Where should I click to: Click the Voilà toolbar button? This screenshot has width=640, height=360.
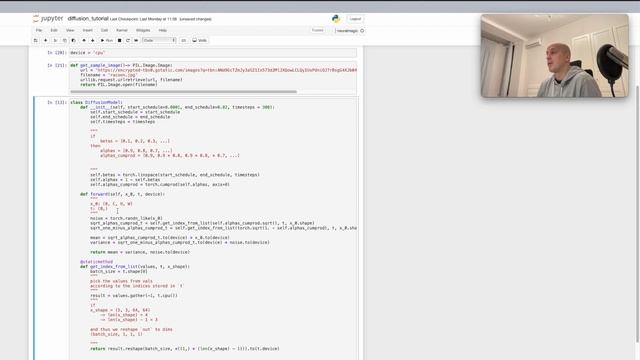tap(200, 40)
